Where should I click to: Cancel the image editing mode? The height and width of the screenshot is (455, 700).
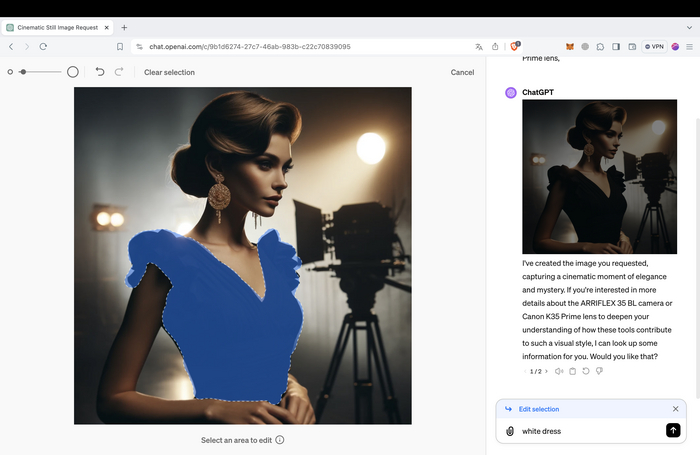(462, 72)
